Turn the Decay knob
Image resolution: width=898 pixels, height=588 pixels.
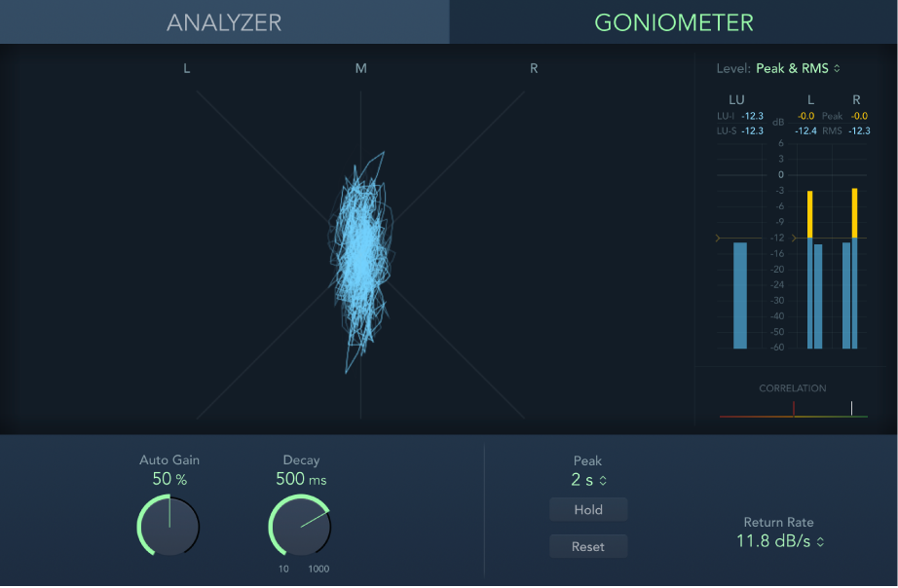[x=301, y=526]
